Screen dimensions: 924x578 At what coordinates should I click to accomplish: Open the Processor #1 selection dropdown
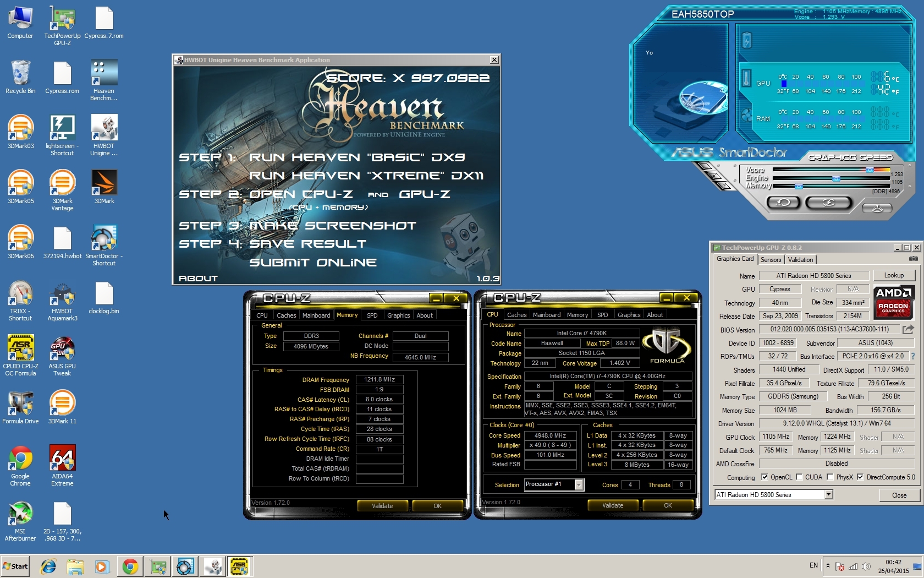coord(579,484)
